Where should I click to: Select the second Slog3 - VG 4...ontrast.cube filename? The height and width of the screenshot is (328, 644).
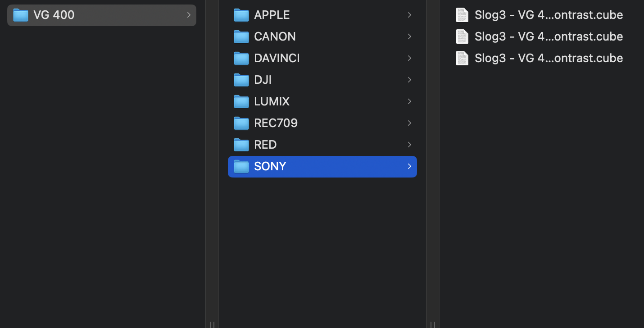click(549, 36)
